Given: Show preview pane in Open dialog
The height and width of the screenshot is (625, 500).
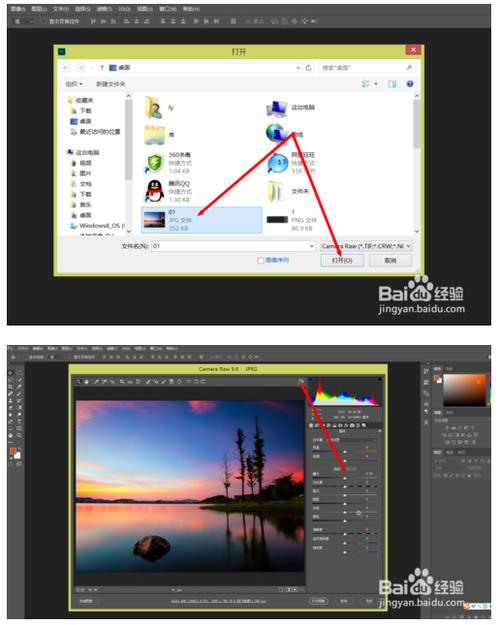Looking at the screenshot, I should point(392,84).
